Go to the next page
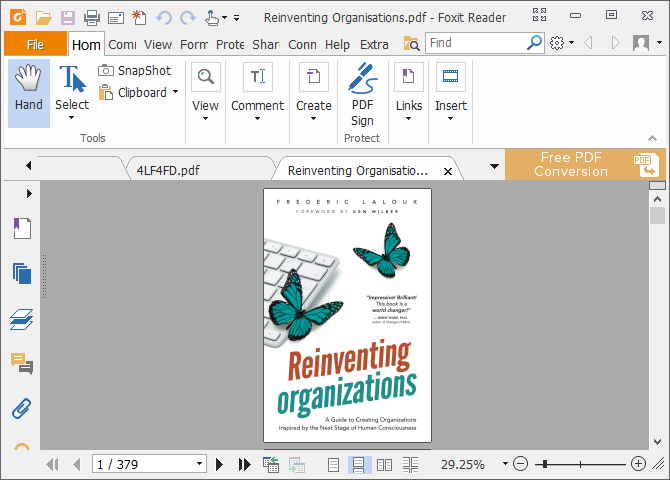Screen dimensions: 670x480 (x=221, y=464)
